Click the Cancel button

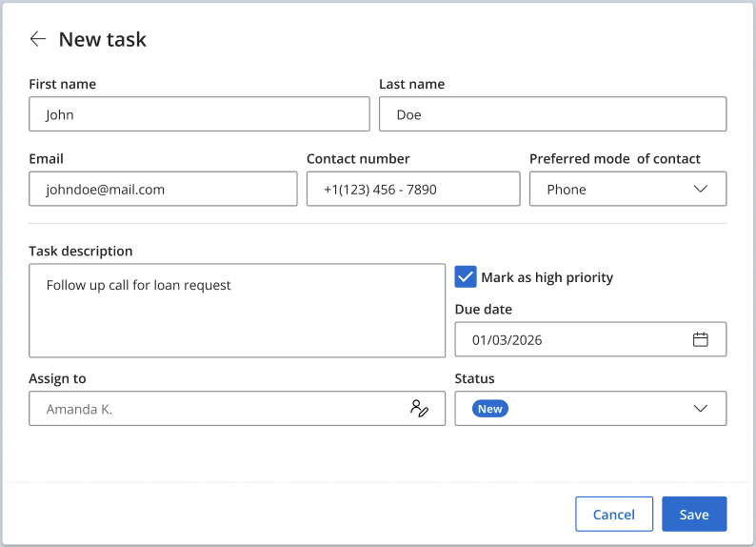click(x=614, y=515)
